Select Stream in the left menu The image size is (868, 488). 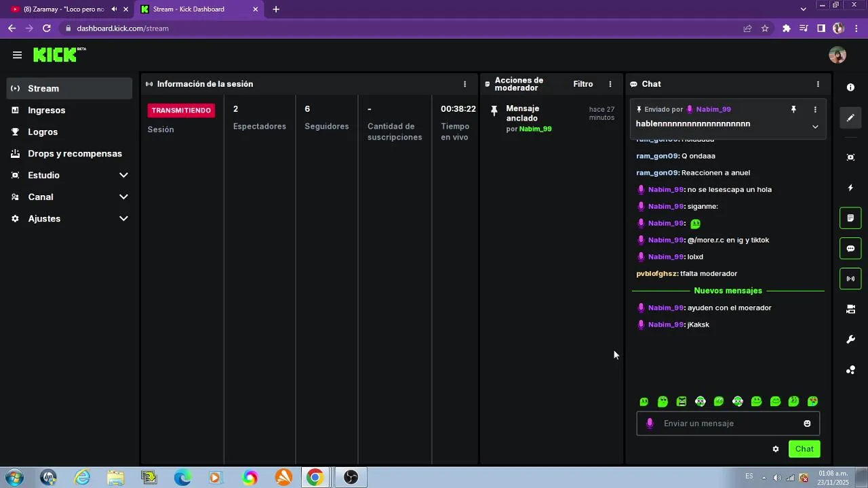click(69, 88)
